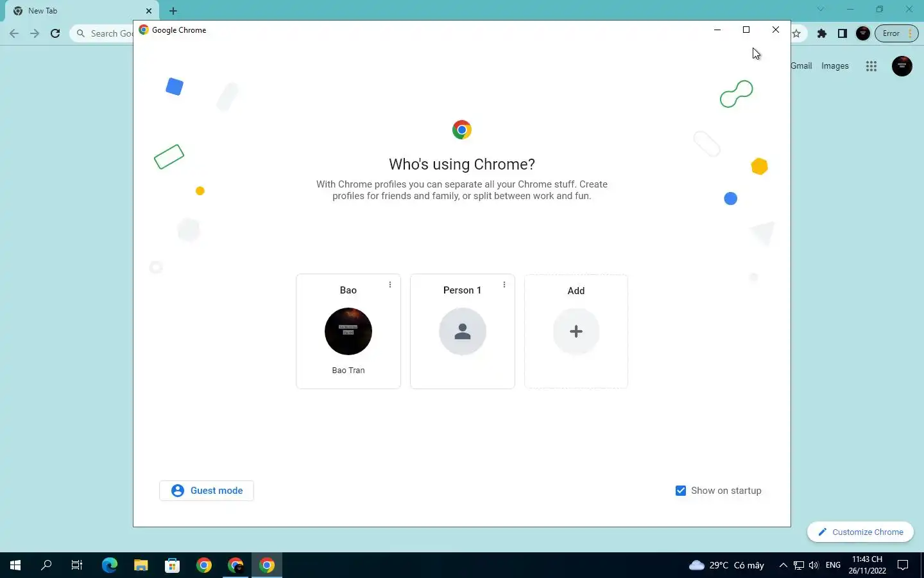The height and width of the screenshot is (578, 924).
Task: Go forward in browser history
Action: (x=35, y=33)
